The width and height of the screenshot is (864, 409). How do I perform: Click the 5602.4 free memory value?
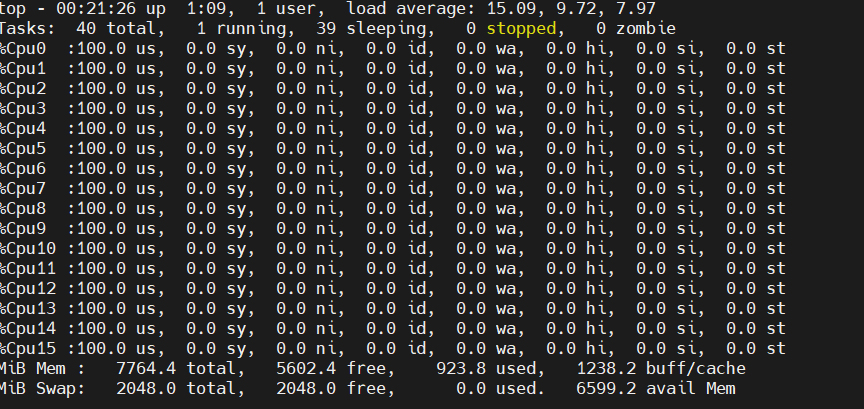click(309, 368)
